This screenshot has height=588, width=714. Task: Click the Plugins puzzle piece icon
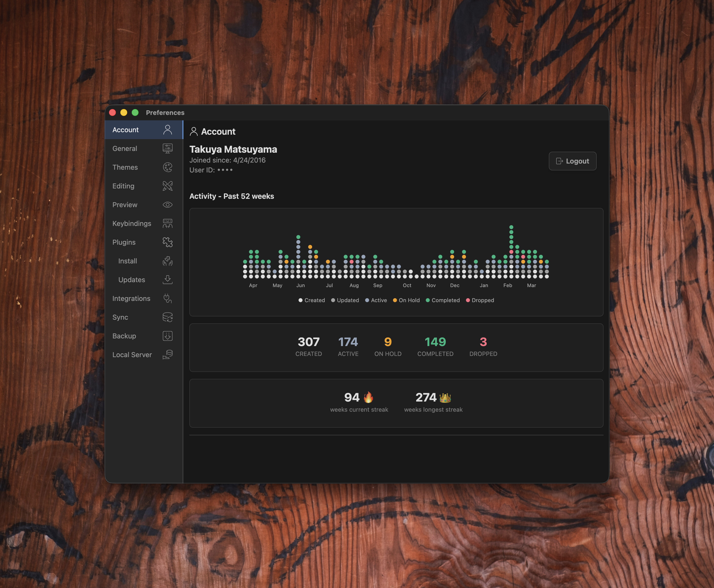click(167, 242)
